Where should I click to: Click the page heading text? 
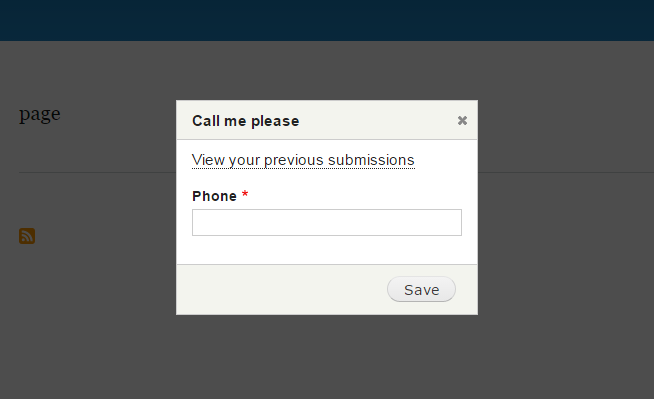(40, 114)
